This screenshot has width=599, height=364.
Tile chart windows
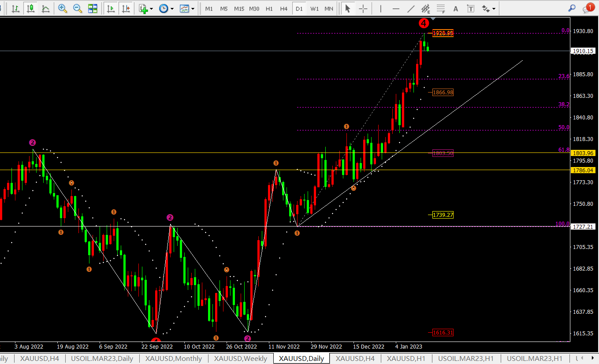coord(93,8)
